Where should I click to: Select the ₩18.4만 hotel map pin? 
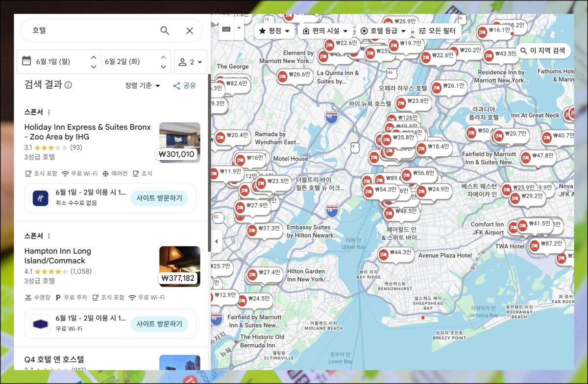pos(433,147)
